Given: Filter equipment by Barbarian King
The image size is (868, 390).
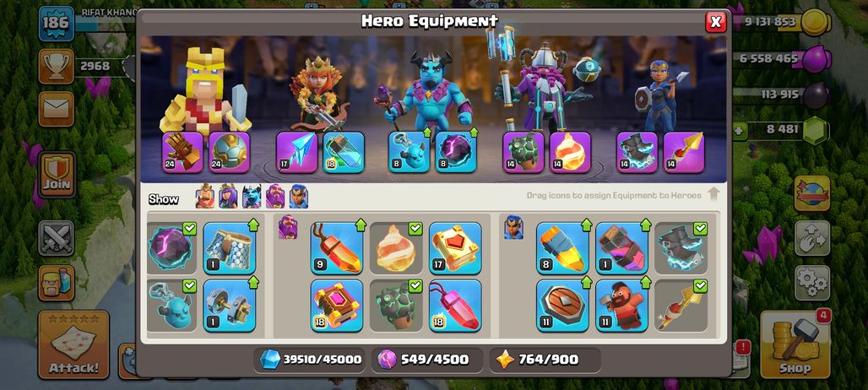Looking at the screenshot, I should 205,197.
